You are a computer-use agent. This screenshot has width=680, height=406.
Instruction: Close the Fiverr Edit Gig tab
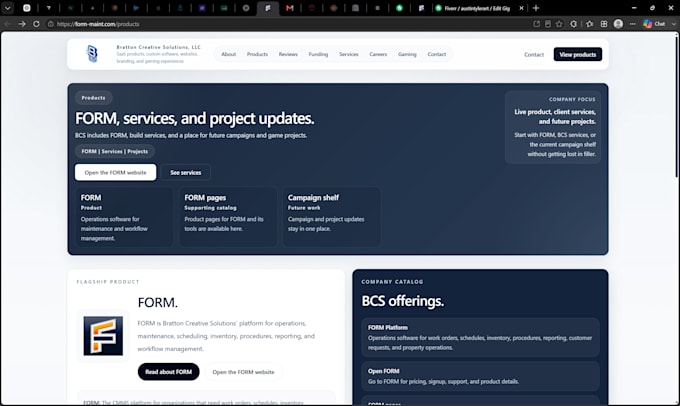click(x=521, y=8)
